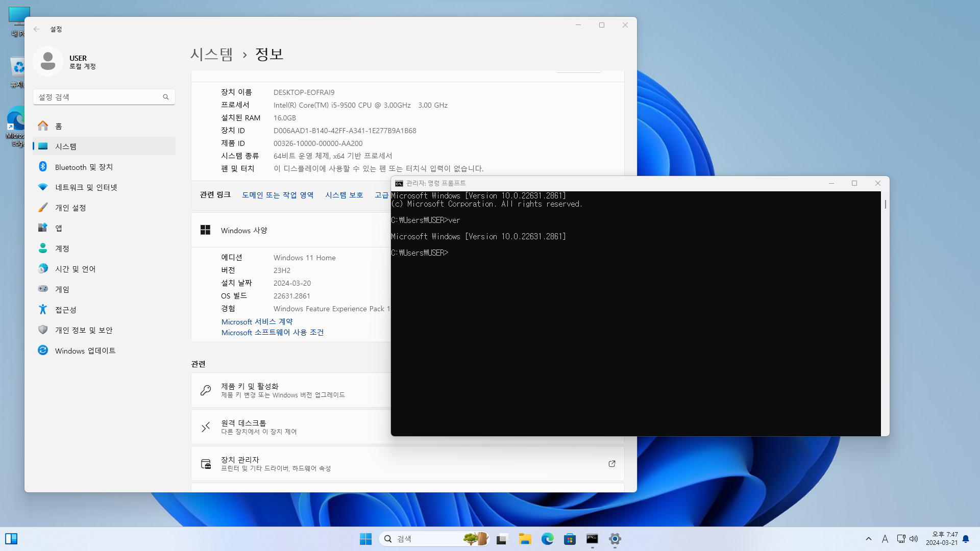The height and width of the screenshot is (551, 980).
Task: Click the Command Prompt vertical scrollbar thumb
Action: (885, 204)
